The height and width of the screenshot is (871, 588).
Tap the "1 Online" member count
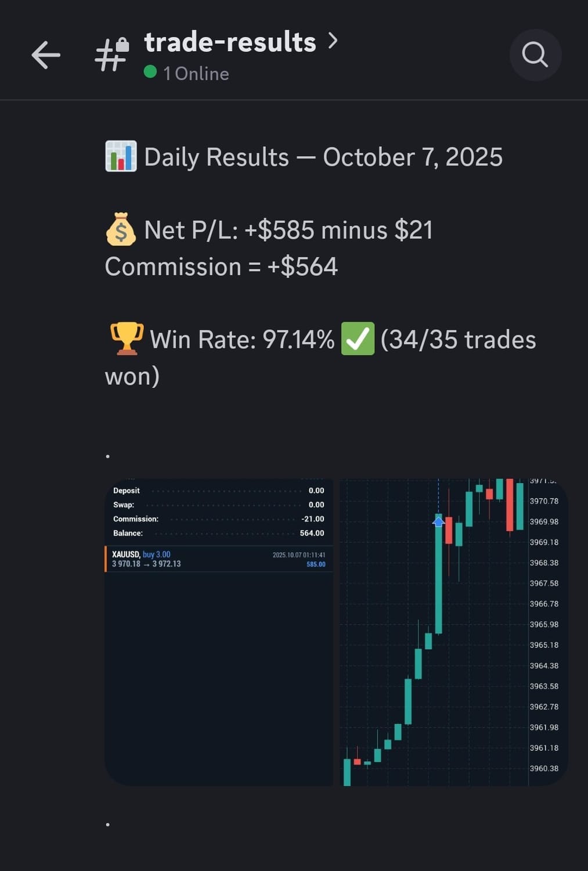[x=196, y=74]
